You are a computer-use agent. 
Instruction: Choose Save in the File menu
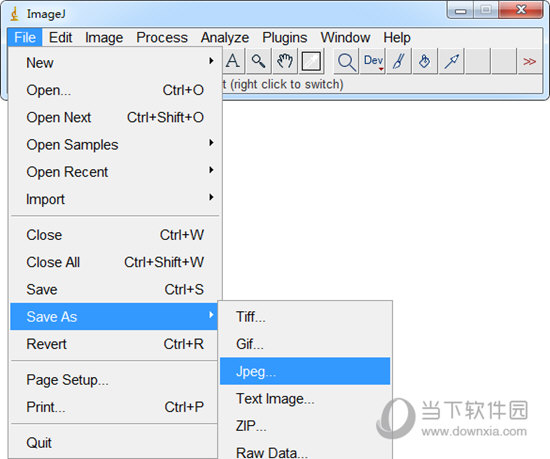(x=114, y=290)
